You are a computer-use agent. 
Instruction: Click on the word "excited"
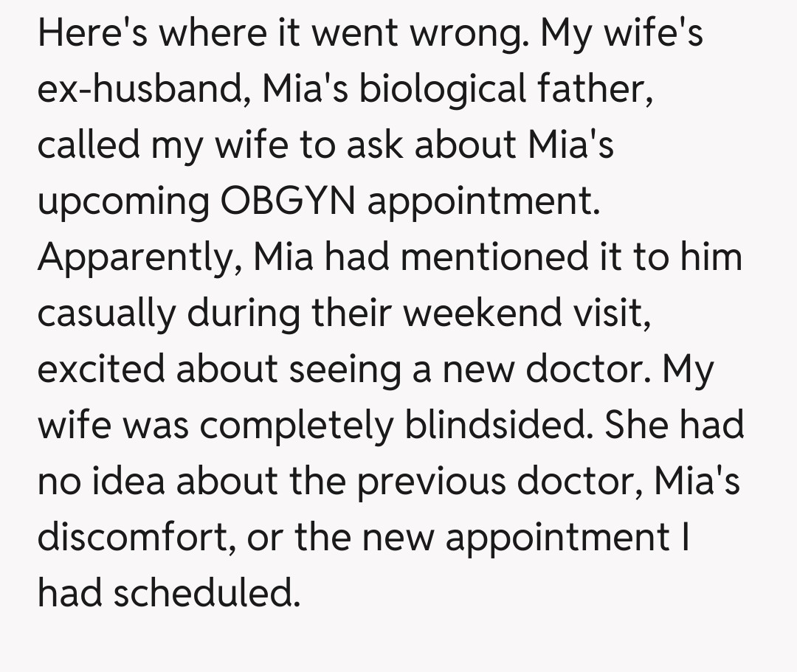(101, 370)
